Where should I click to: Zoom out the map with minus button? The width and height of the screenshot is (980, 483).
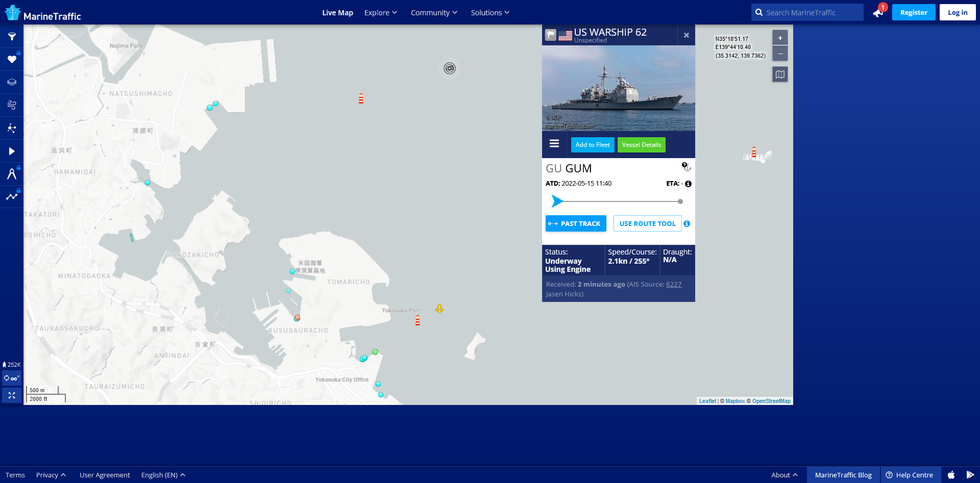(780, 54)
